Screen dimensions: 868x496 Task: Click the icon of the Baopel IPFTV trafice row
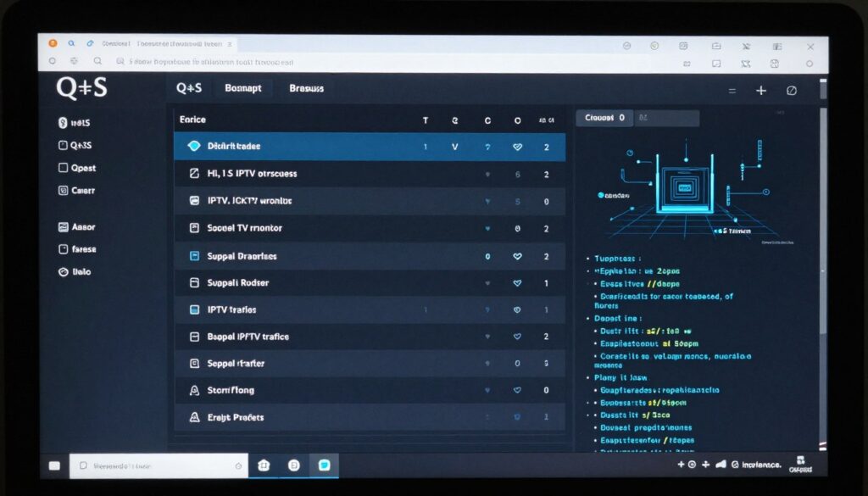tap(194, 337)
